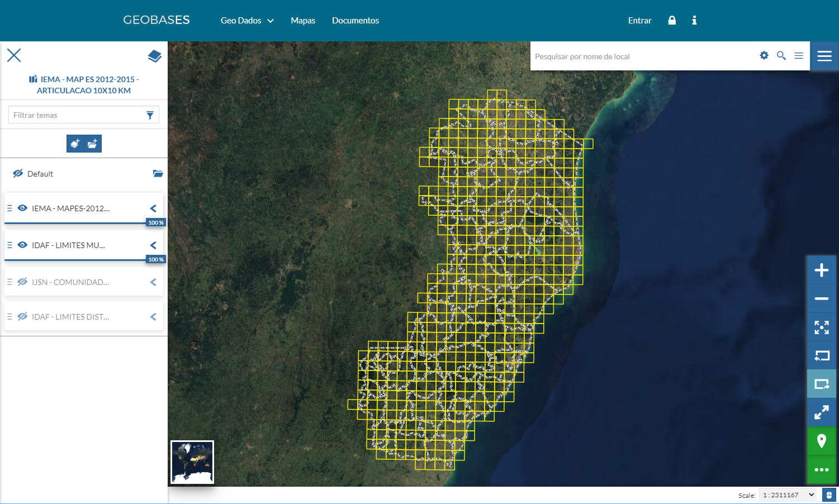
Task: Open the Geo Dados dropdown menu
Action: click(x=247, y=21)
